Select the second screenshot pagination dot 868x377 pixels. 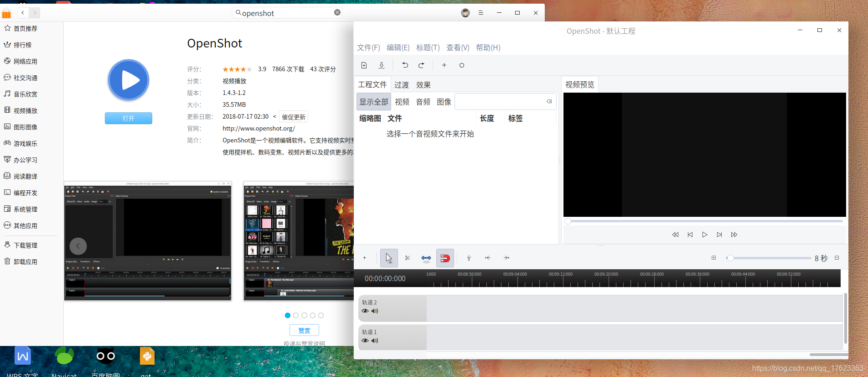(296, 315)
